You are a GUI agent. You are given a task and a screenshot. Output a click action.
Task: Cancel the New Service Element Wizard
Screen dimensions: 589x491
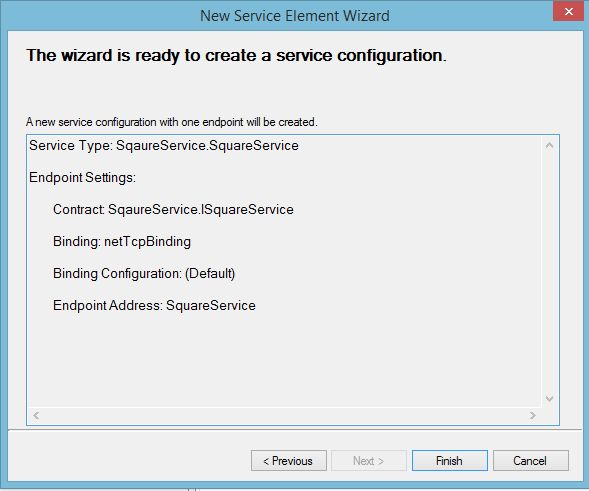pos(530,461)
